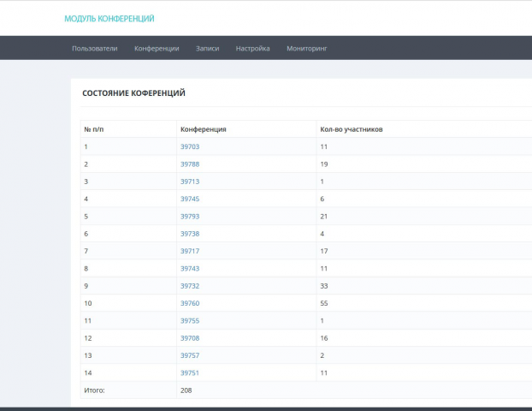The height and width of the screenshot is (411, 532).
Task: Select participant count 17 for conference 39717
Action: pos(324,251)
